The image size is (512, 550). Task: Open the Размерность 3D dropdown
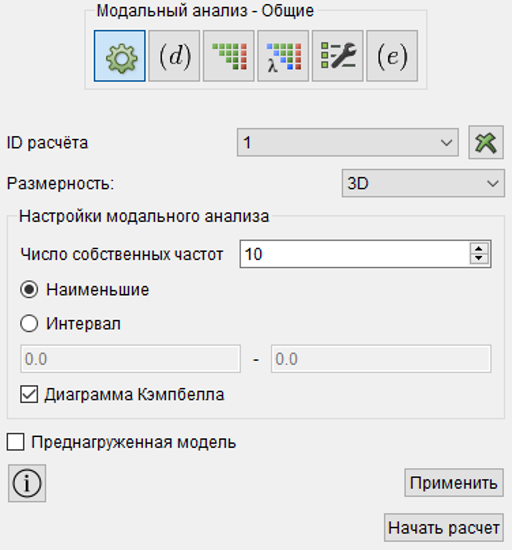pyautogui.click(x=423, y=183)
